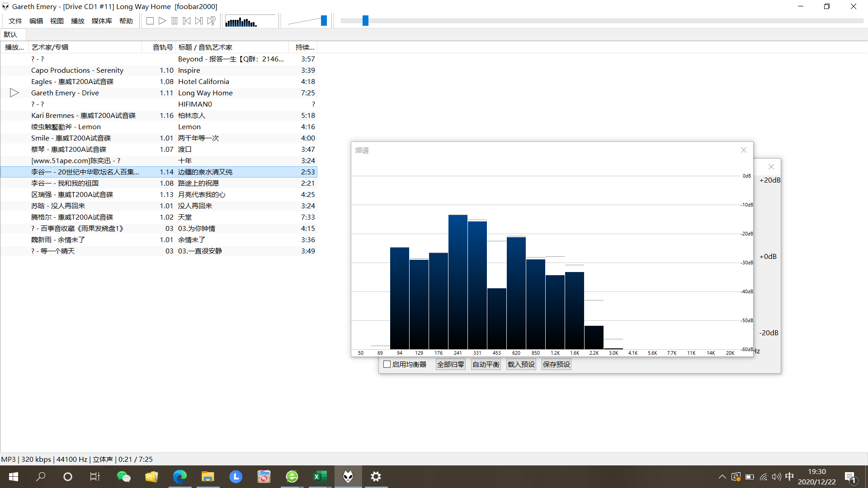Open File Explorer from taskbar

click(208, 477)
